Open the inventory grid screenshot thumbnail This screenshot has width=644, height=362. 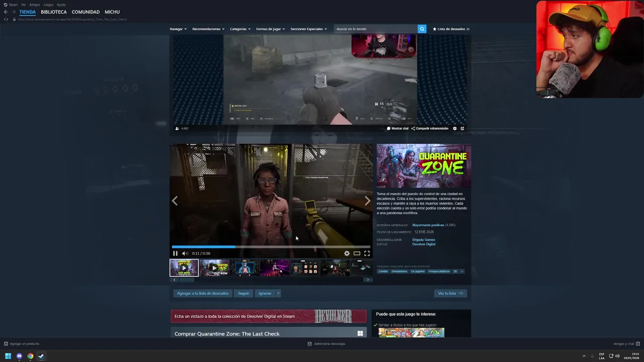point(305,268)
